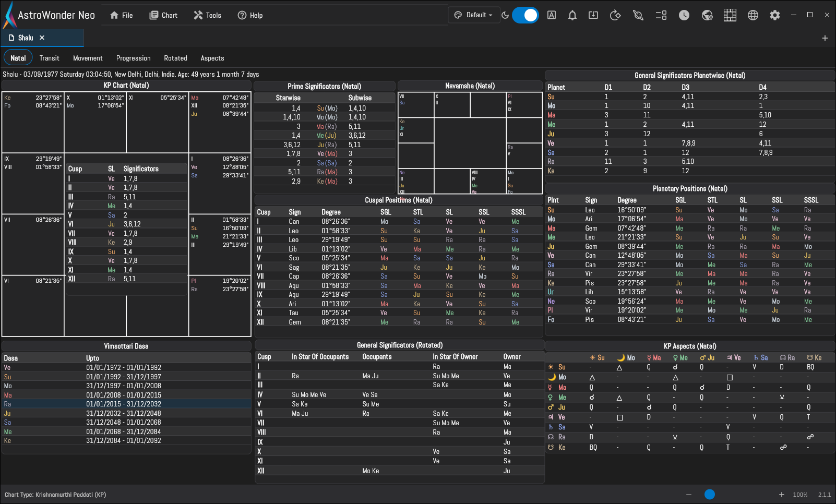Screen dimensions: 836x504
Task: Click KP Aspects (Natal) header
Action: [x=690, y=346]
